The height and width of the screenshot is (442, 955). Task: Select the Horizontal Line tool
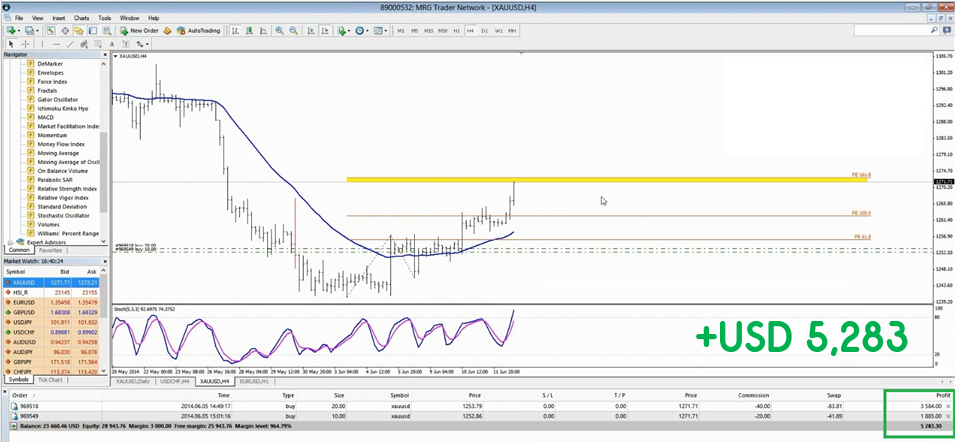pos(56,44)
